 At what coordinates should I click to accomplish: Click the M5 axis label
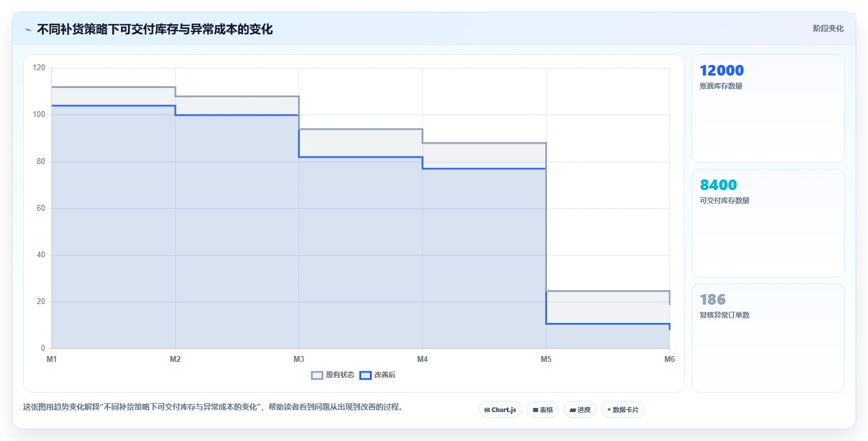546,359
